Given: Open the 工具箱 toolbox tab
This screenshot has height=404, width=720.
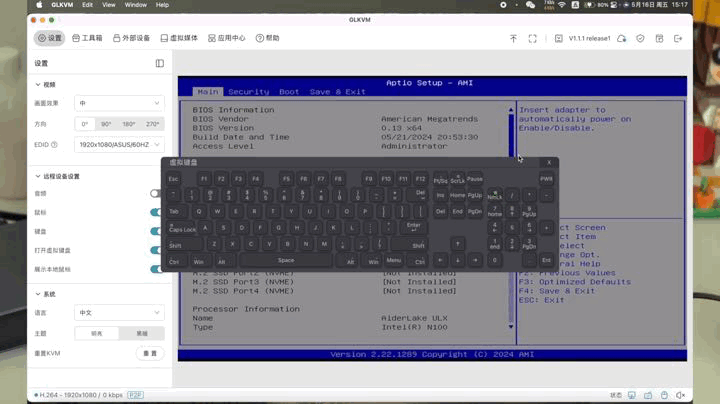Looking at the screenshot, I should pyautogui.click(x=87, y=38).
